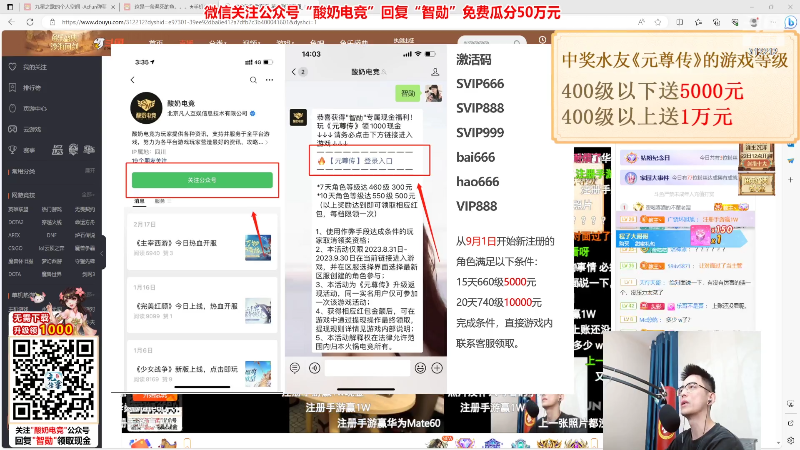This screenshot has width=800, height=450.
Task: Open 云游戏 gamepad item in Douyu sidebar
Action: [26, 129]
